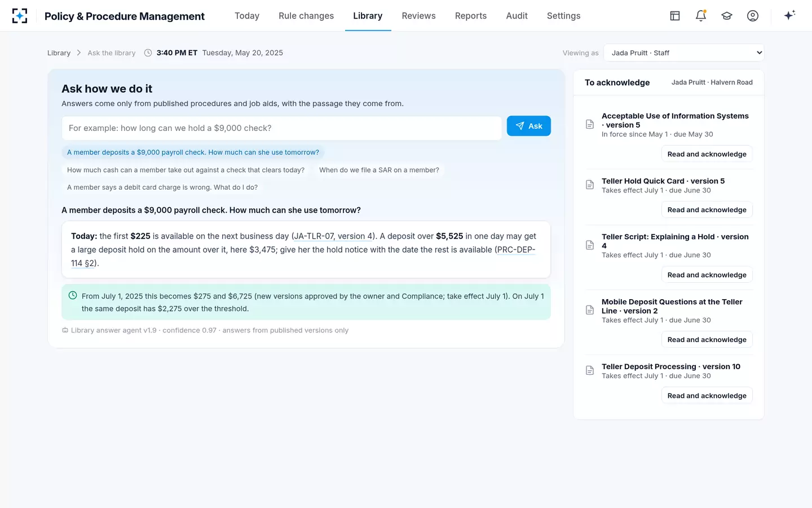Go to Library breadcrumb link
The width and height of the screenshot is (812, 508).
pos(59,53)
